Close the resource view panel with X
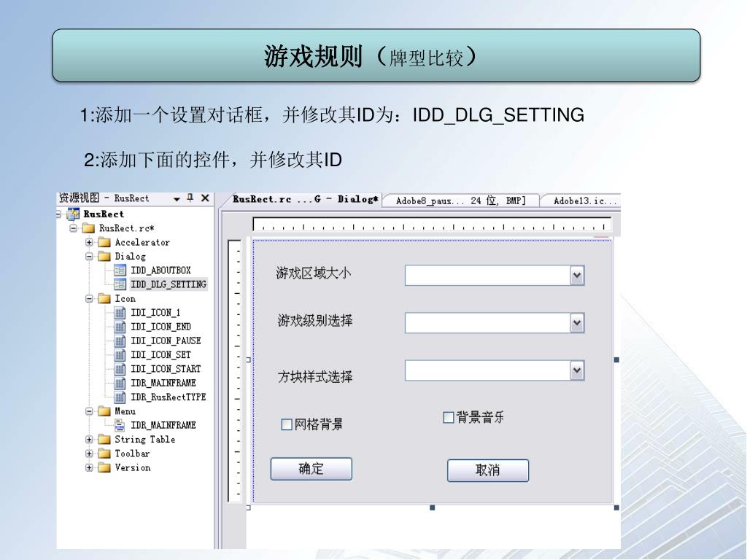The width and height of the screenshot is (747, 560). 205,198
